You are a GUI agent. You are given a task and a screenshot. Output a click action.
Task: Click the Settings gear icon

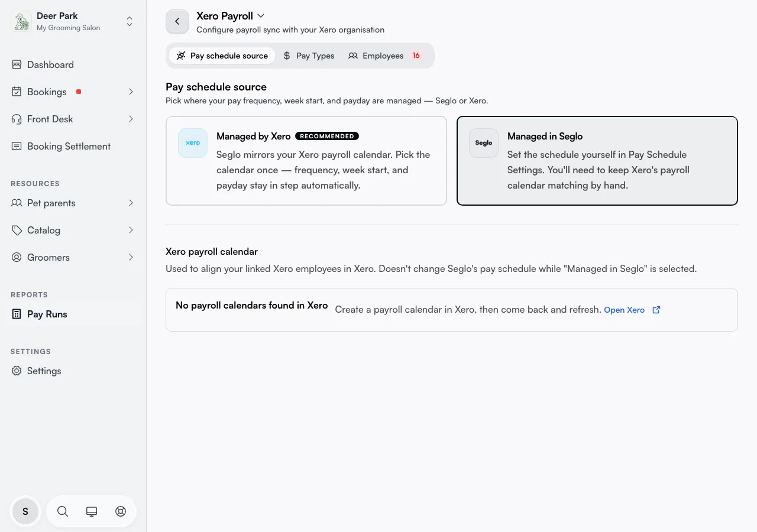(17, 371)
